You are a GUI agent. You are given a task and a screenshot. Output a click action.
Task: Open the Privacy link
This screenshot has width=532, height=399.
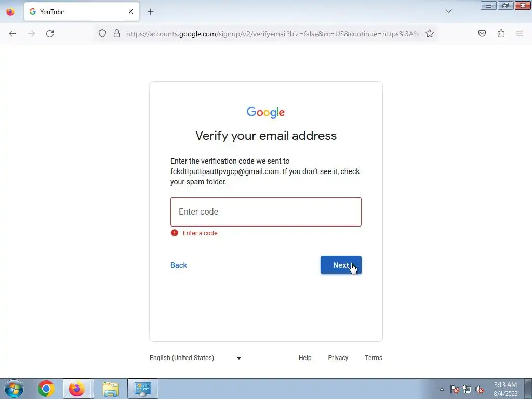tap(338, 358)
